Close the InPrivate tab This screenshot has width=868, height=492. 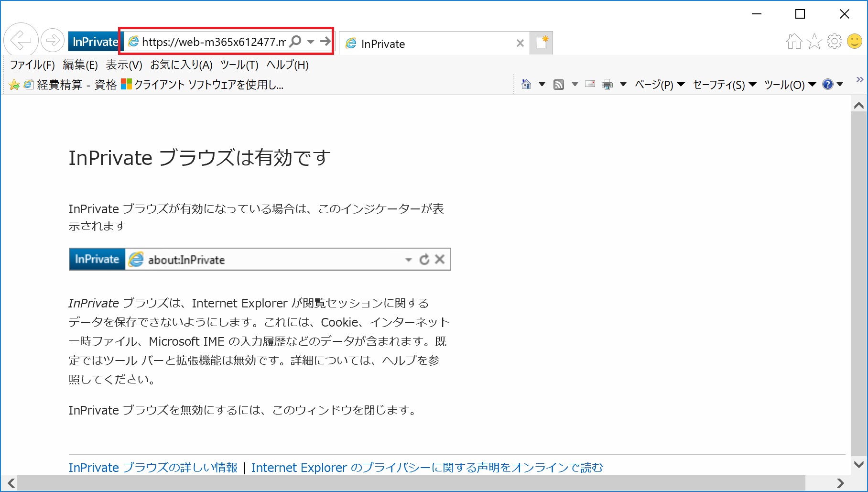(520, 44)
